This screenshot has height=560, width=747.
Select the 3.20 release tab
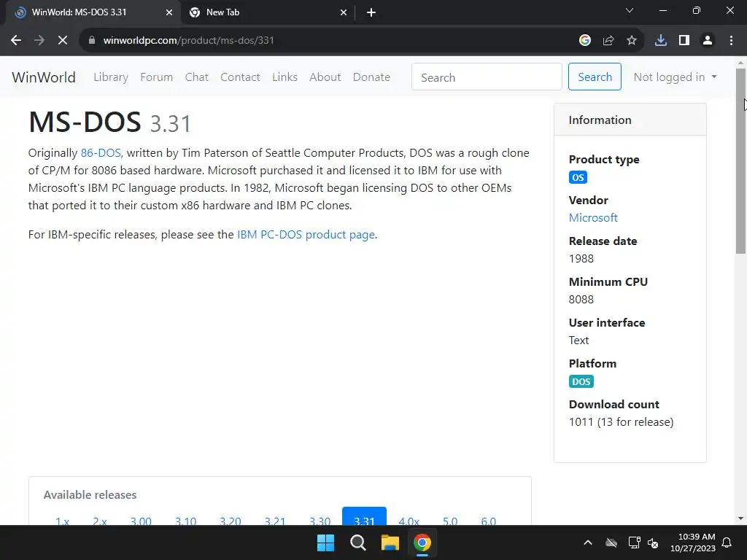[230, 520]
